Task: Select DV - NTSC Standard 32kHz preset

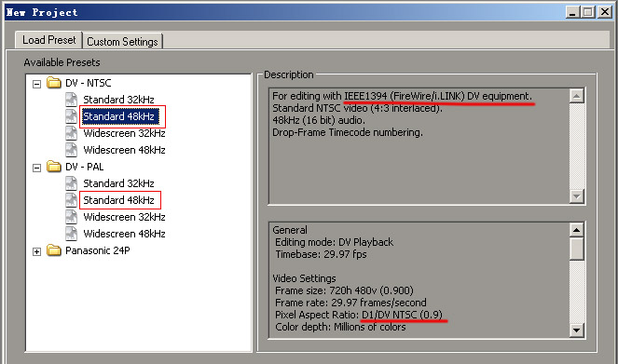Action: pyautogui.click(x=118, y=100)
